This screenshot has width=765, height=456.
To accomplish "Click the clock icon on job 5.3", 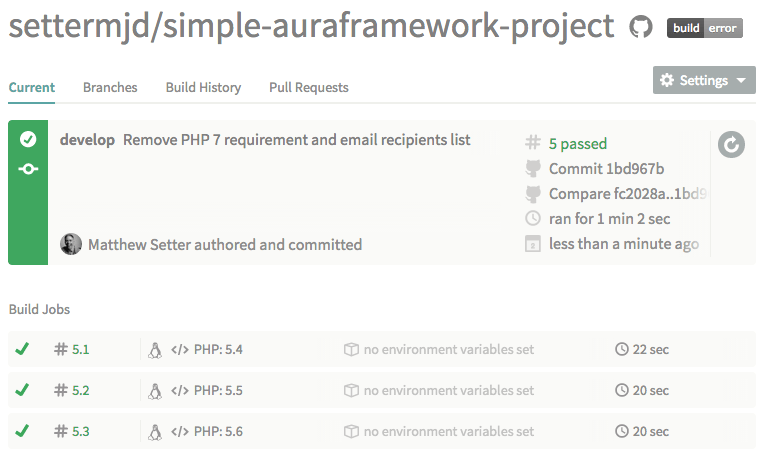I will pos(621,431).
